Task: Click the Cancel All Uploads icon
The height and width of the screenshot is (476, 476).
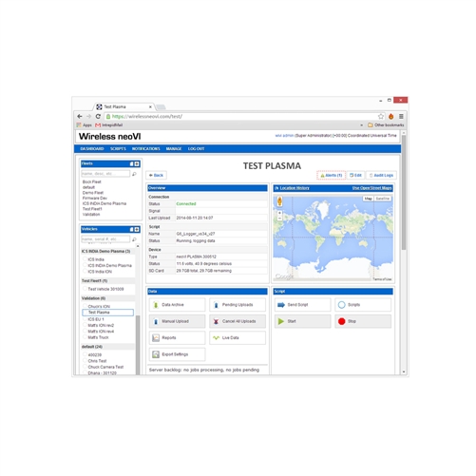Action: pyautogui.click(x=216, y=321)
